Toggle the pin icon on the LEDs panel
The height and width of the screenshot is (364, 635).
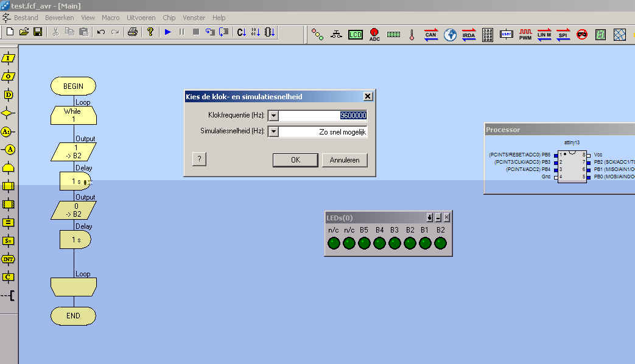click(x=430, y=218)
